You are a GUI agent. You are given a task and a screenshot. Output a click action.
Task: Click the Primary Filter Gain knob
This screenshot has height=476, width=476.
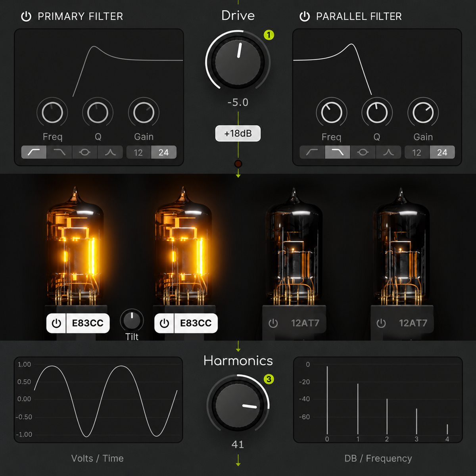click(144, 113)
